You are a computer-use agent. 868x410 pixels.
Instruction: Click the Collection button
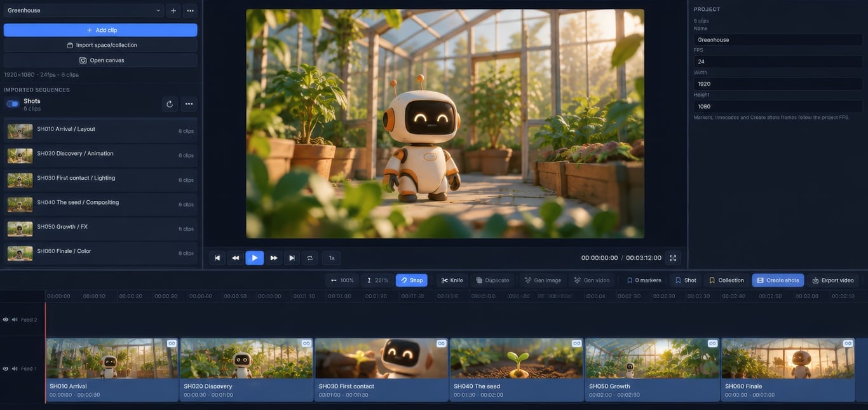tap(726, 280)
